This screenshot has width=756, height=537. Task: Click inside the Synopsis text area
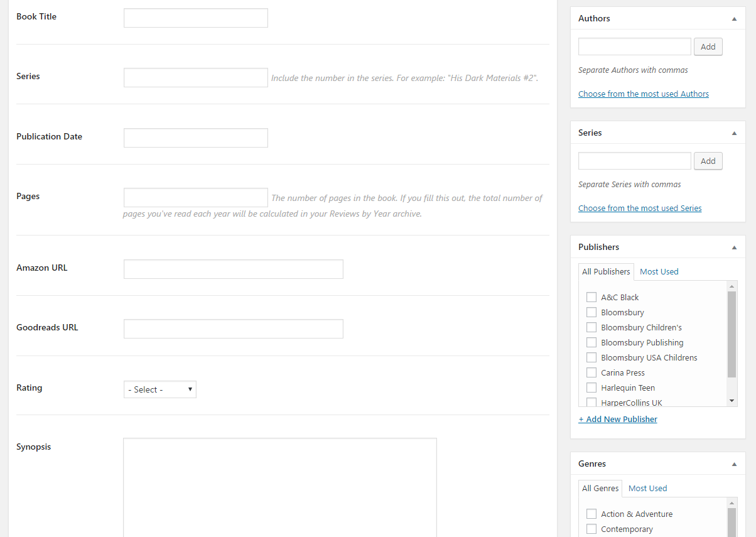pyautogui.click(x=279, y=487)
